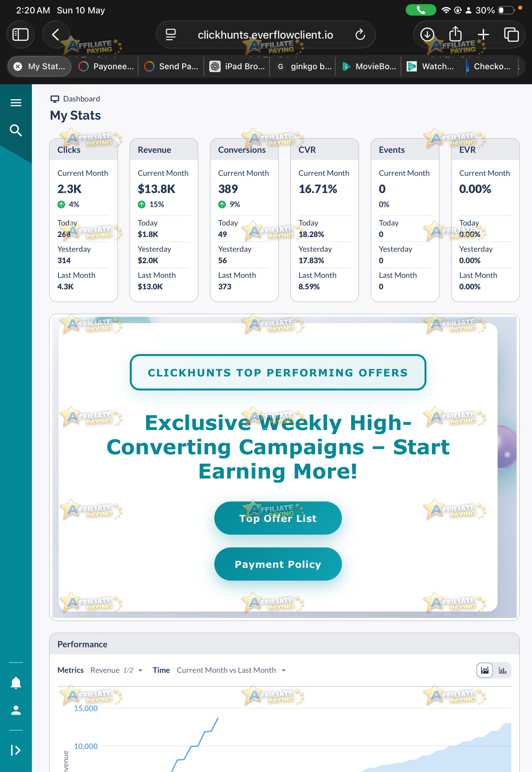Open the Time range dropdown
Viewport: 532px width, 772px height.
pos(231,670)
